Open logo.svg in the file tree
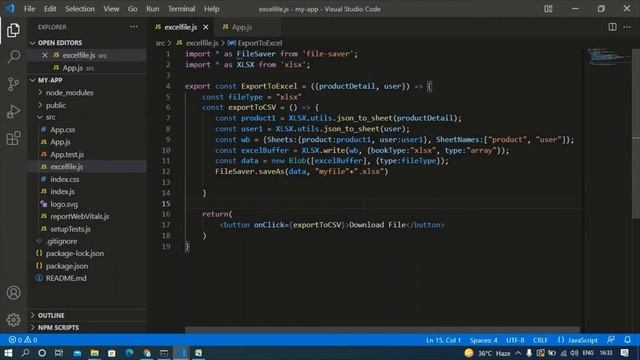Viewport: 640px width, 360px height. 64,204
